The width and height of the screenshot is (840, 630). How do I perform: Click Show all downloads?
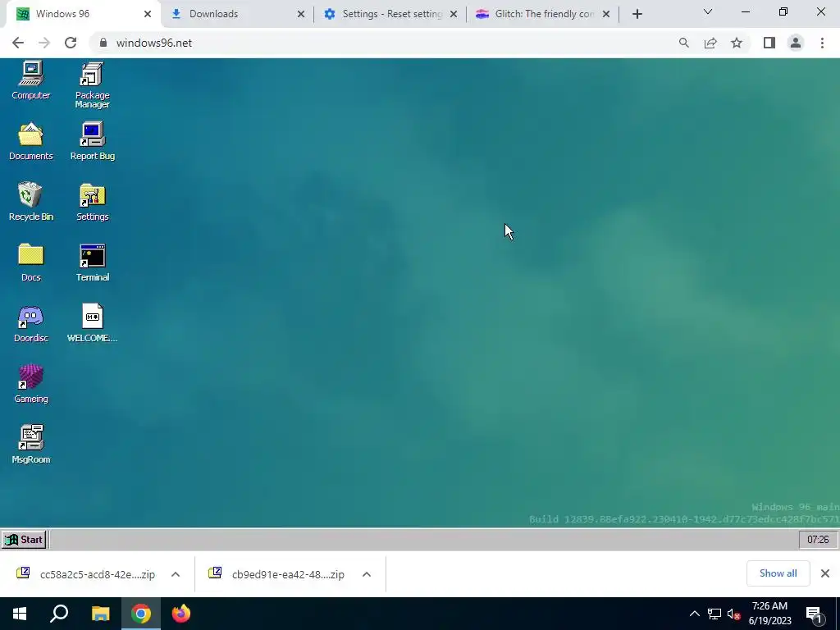pos(778,573)
